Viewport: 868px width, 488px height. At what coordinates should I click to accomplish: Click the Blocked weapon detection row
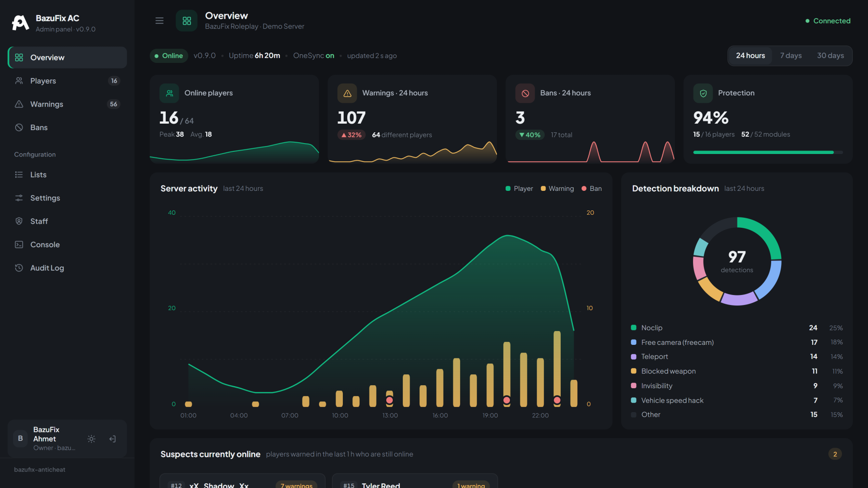(736, 371)
